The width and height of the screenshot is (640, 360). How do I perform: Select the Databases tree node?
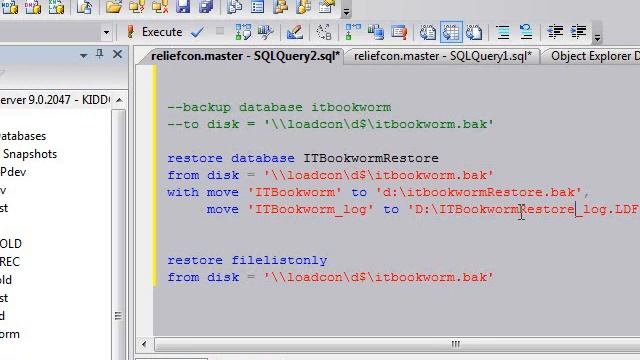[x=23, y=136]
